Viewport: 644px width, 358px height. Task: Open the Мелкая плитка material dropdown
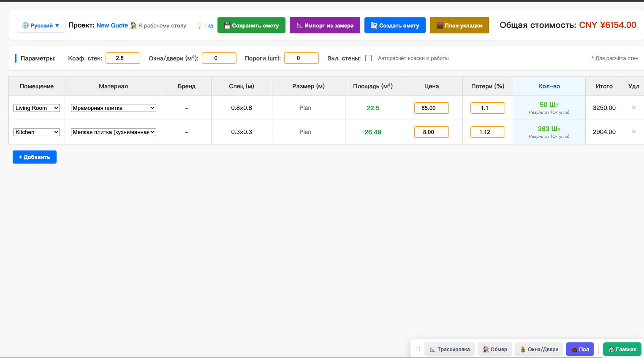coord(114,132)
